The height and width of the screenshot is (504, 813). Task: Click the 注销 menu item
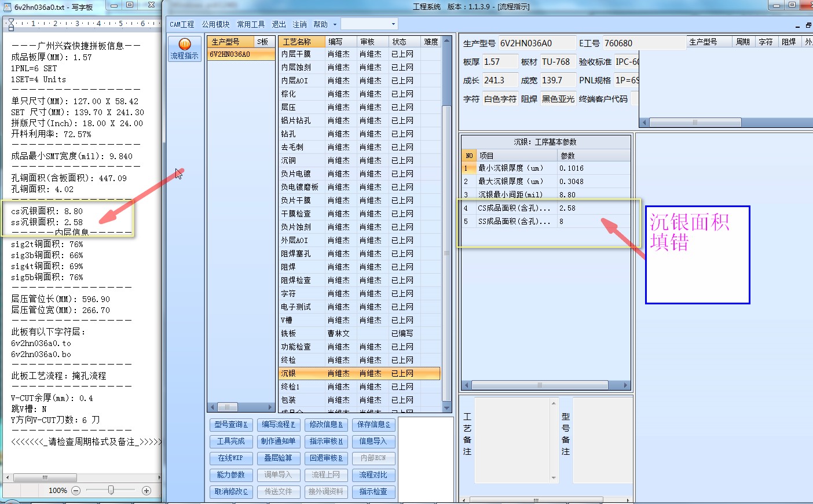click(x=299, y=24)
